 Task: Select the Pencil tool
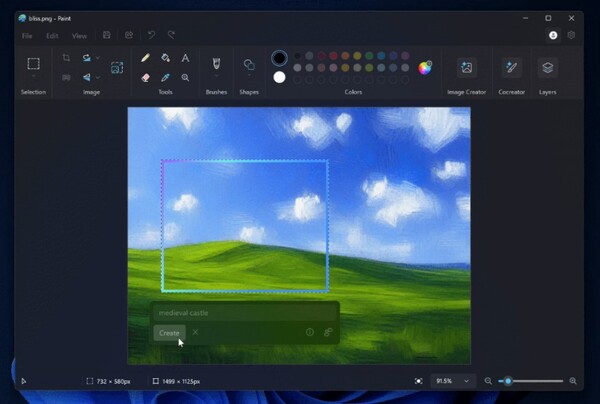[145, 58]
